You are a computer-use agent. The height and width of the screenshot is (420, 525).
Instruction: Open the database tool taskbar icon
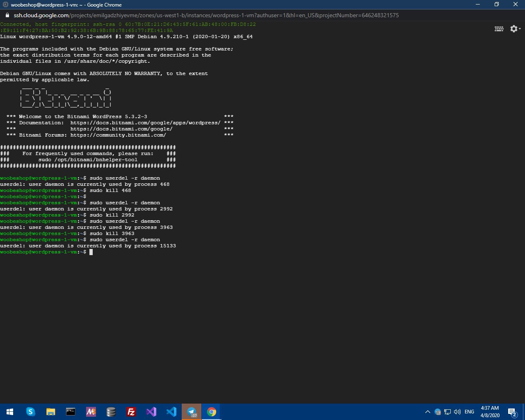pyautogui.click(x=111, y=412)
